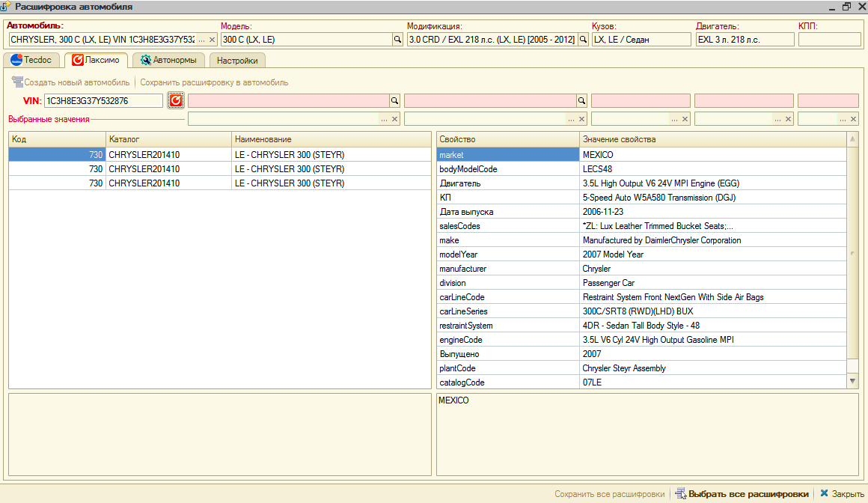Open the Автонормы tab
Image resolution: width=868 pixels, height=503 pixels.
(168, 60)
